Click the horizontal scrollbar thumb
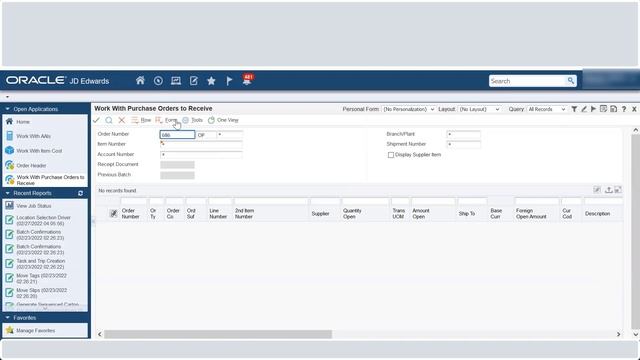Screen dimensions: 640x360 pos(218,334)
